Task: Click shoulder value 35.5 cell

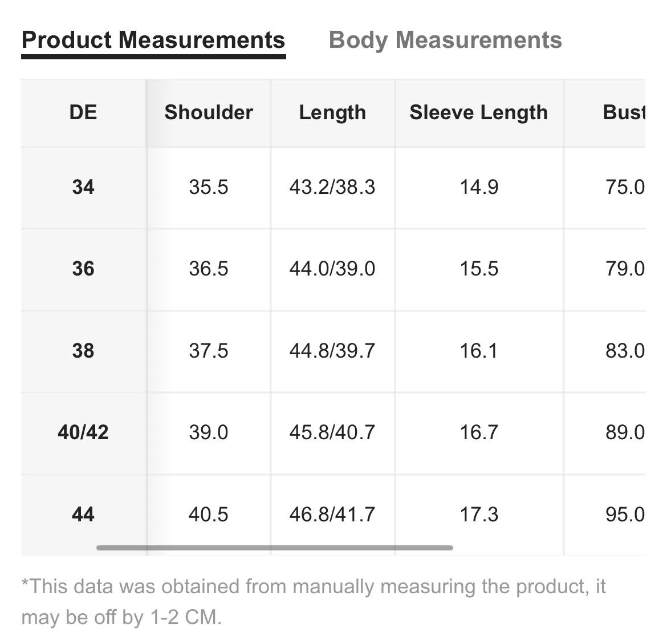Action: (209, 188)
